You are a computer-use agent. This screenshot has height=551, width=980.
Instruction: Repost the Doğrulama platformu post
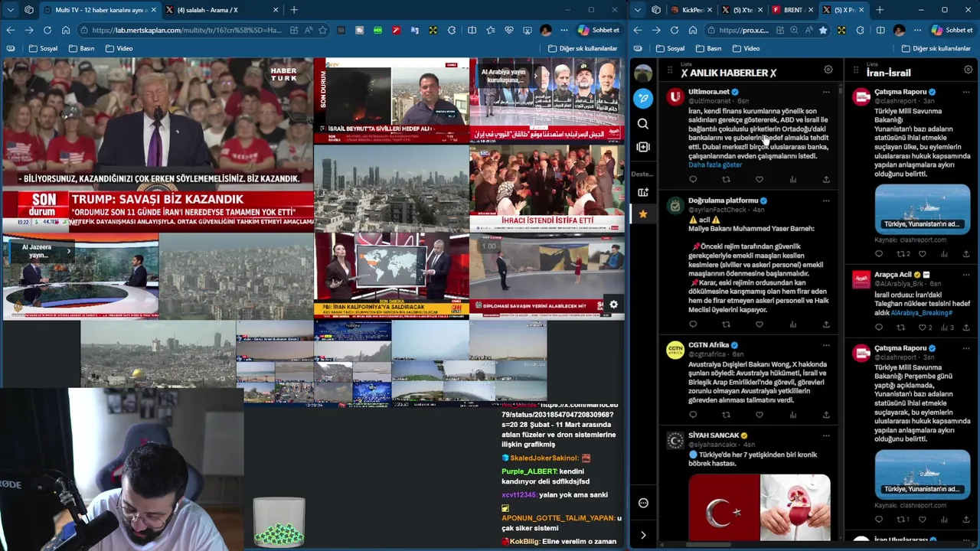[726, 324]
